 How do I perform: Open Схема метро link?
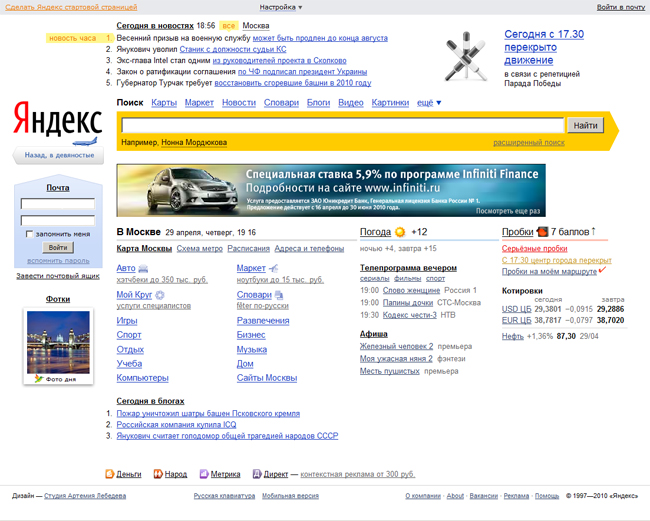(x=199, y=249)
